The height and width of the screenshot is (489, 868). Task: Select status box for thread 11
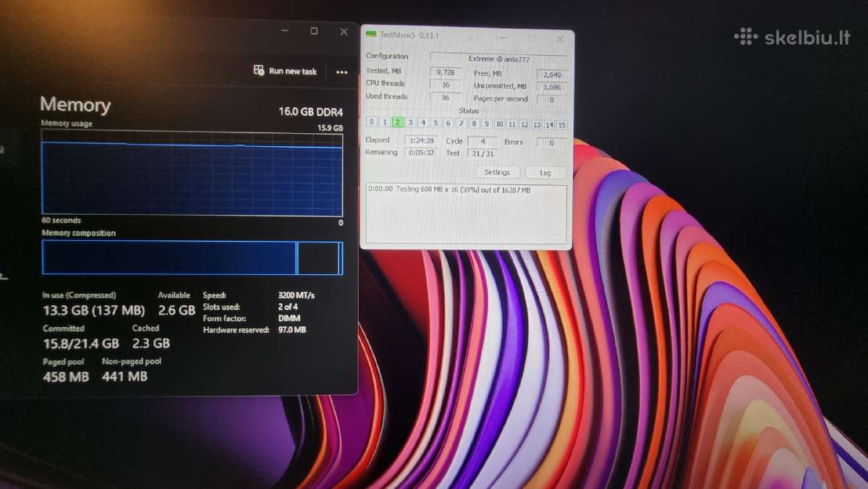tap(512, 124)
